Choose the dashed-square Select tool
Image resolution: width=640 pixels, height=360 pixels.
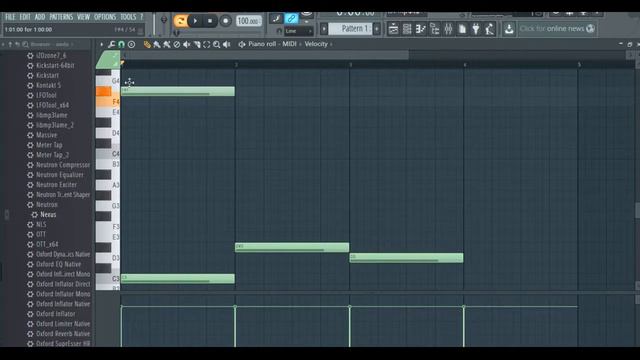(207, 44)
